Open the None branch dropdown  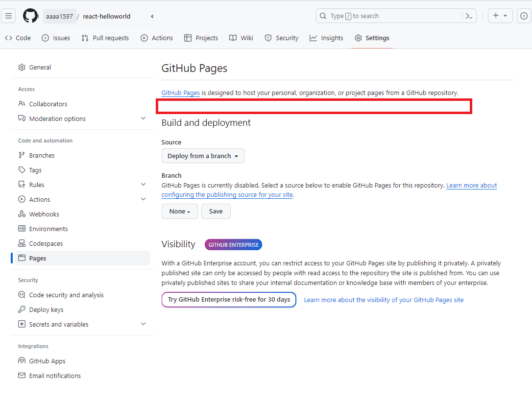179,212
